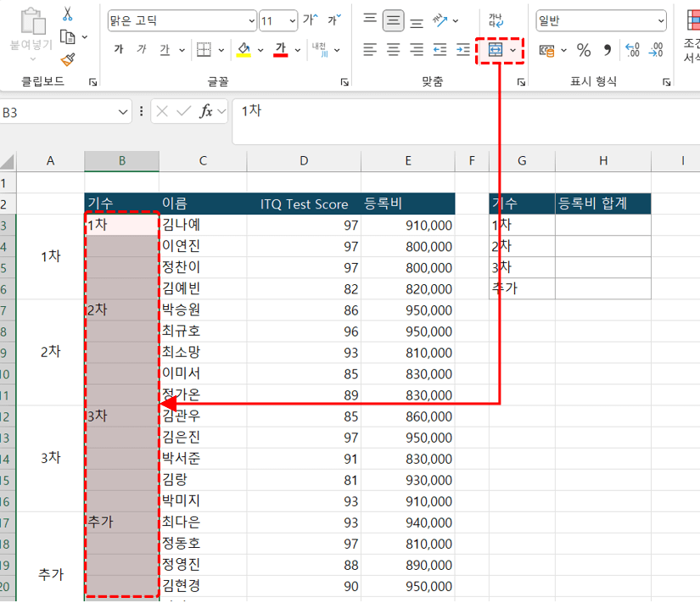Expand the fill color dropdown arrow
Viewport: 700px width, 603px height.
click(260, 50)
